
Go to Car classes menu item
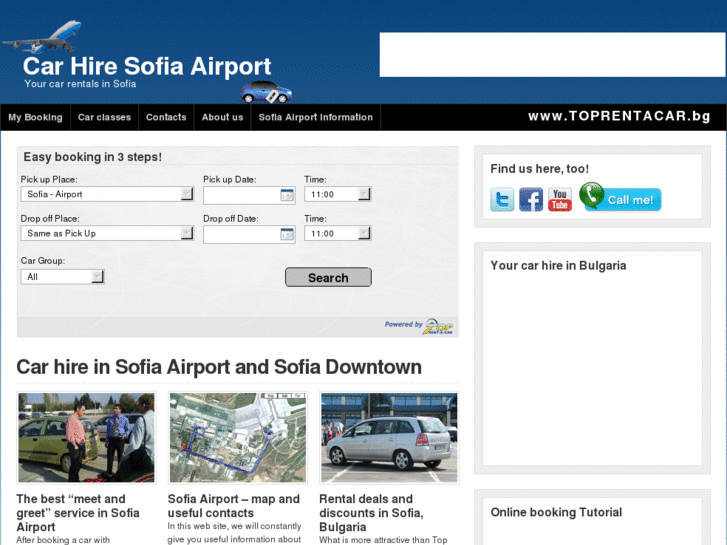[x=104, y=117]
